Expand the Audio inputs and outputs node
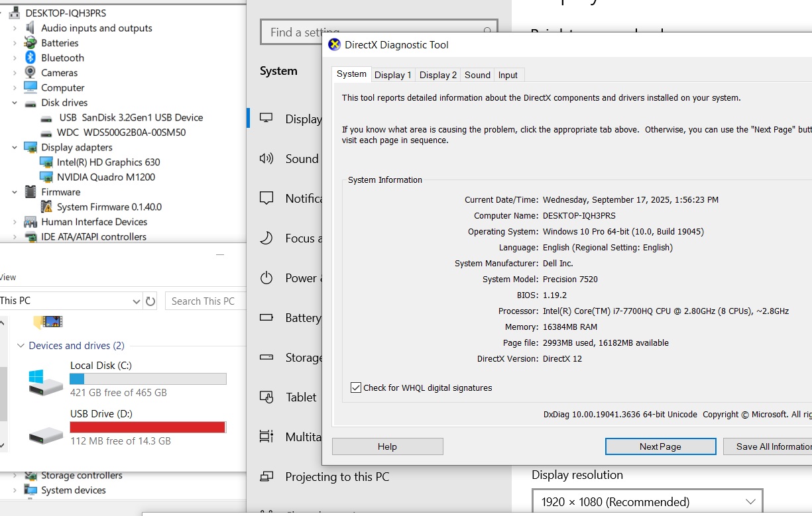The width and height of the screenshot is (812, 516). pyautogui.click(x=15, y=28)
